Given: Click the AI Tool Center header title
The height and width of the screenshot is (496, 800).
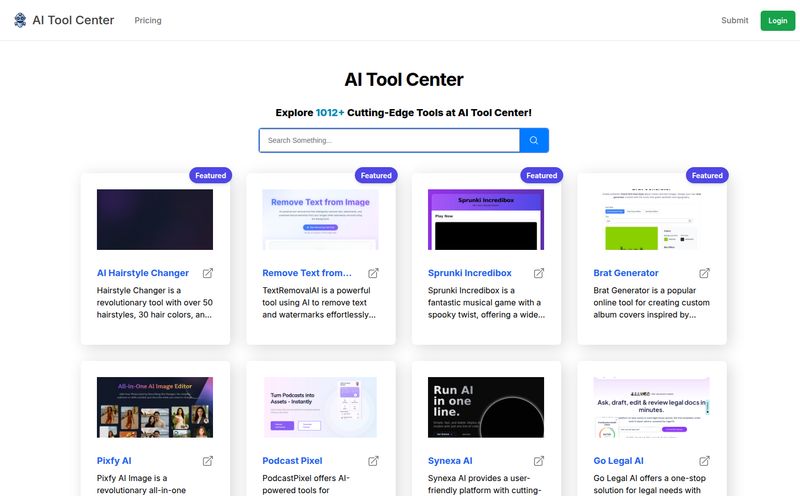Looking at the screenshot, I should coord(73,20).
